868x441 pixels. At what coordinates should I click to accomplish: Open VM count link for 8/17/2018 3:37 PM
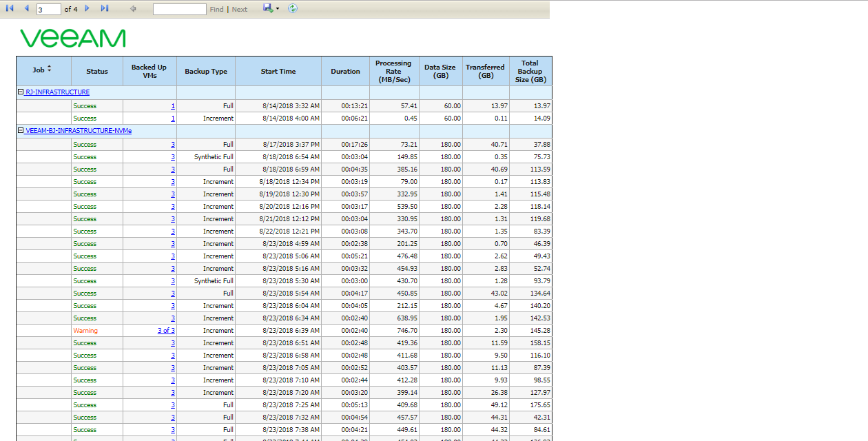coord(173,145)
